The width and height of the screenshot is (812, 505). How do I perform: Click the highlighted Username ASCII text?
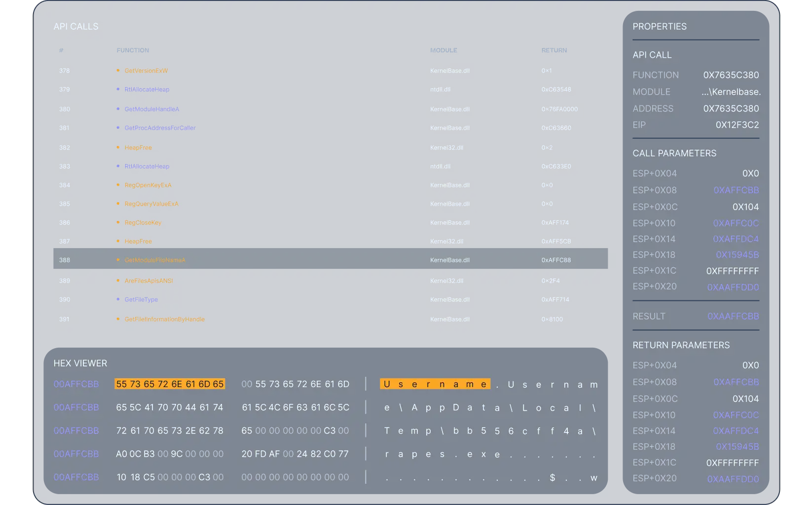point(435,384)
